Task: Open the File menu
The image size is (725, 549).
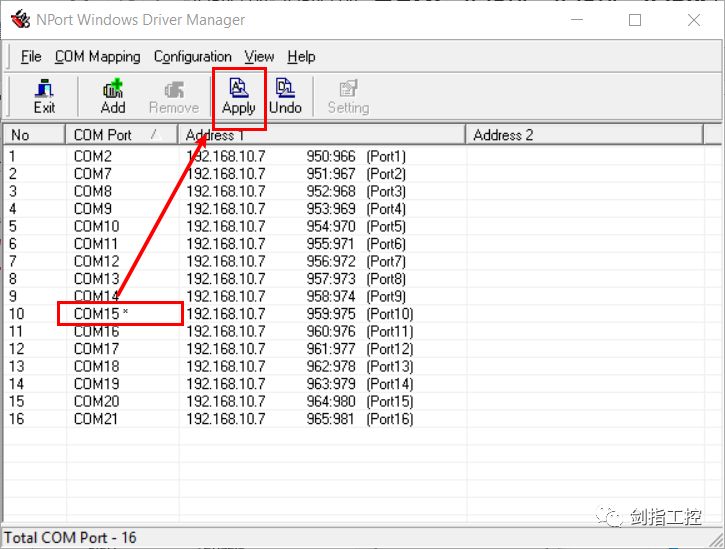Action: (x=31, y=56)
